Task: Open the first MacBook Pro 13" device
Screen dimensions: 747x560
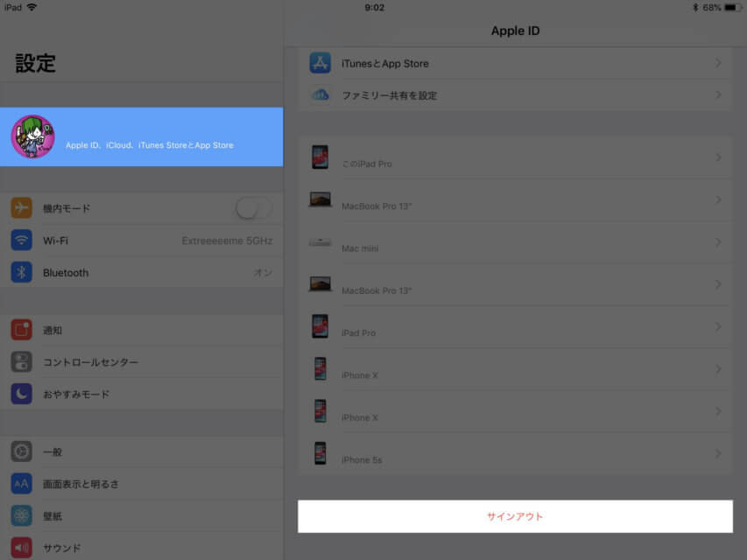Action: (516, 200)
